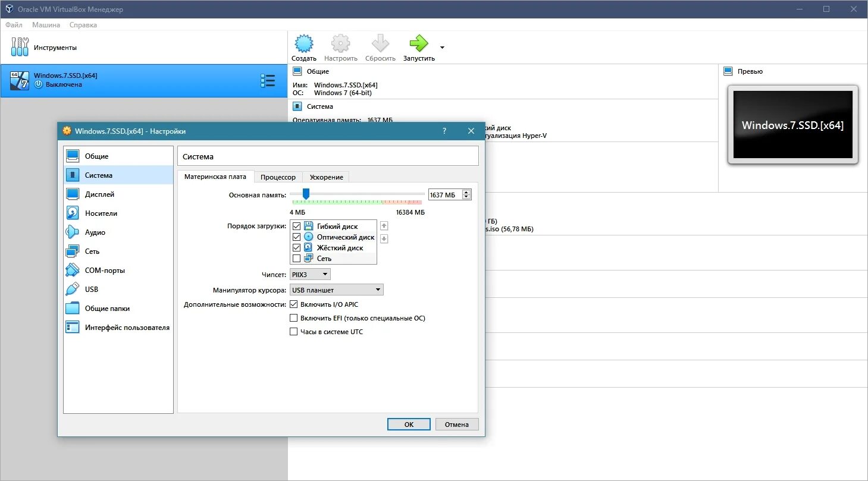Click the Жёсткий диск icon in boot order
868x481 pixels.
308,247
